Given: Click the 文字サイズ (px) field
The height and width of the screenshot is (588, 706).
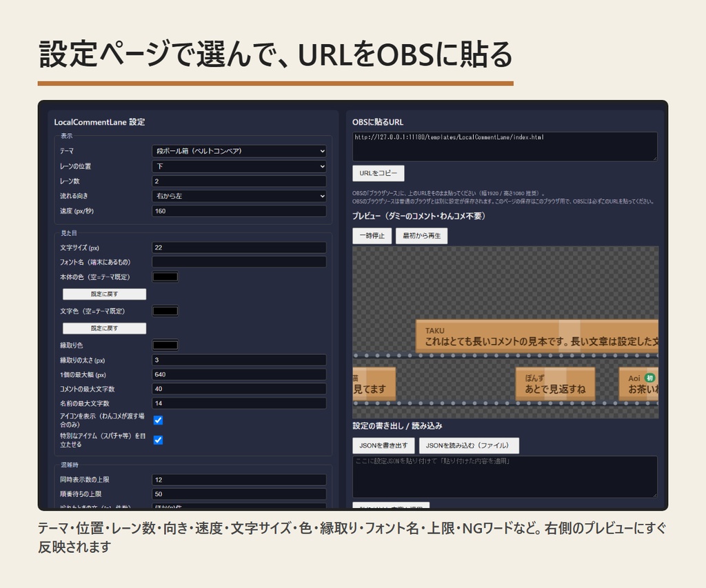Looking at the screenshot, I should [x=239, y=247].
